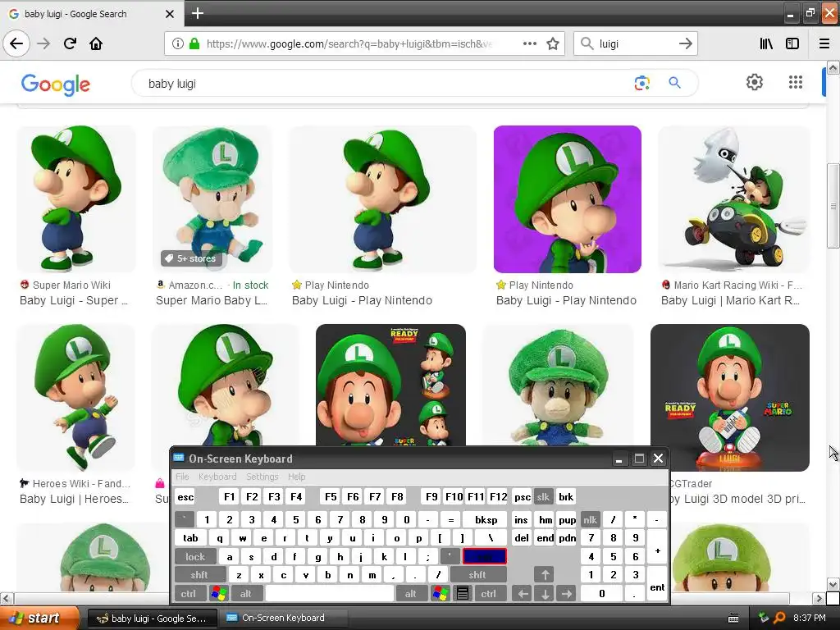Click the 'Baby Luigi | Heroes...' title link
This screenshot has height=630, width=840.
(74, 499)
